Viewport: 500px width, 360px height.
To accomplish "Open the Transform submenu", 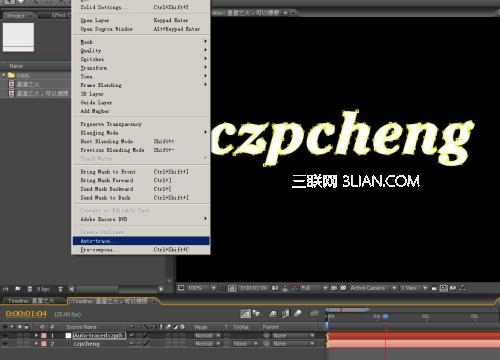I will point(141,68).
